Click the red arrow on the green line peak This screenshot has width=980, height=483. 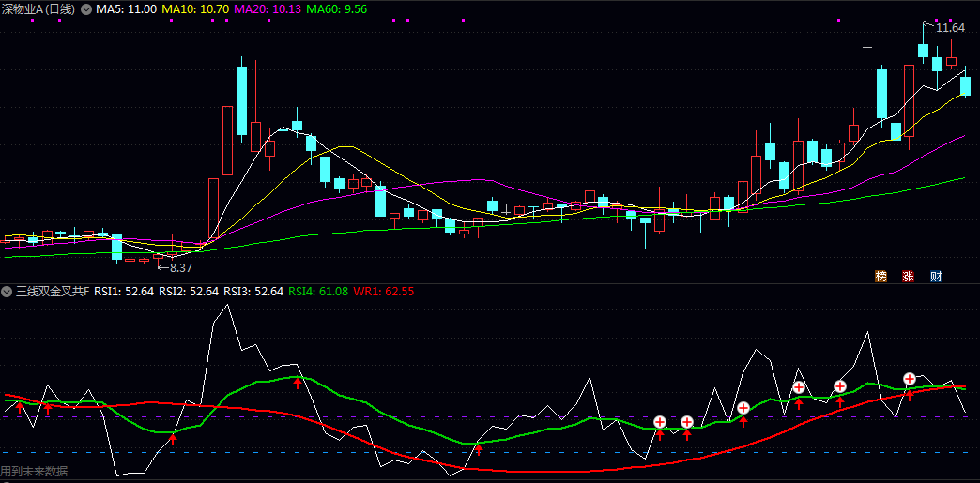pos(298,383)
